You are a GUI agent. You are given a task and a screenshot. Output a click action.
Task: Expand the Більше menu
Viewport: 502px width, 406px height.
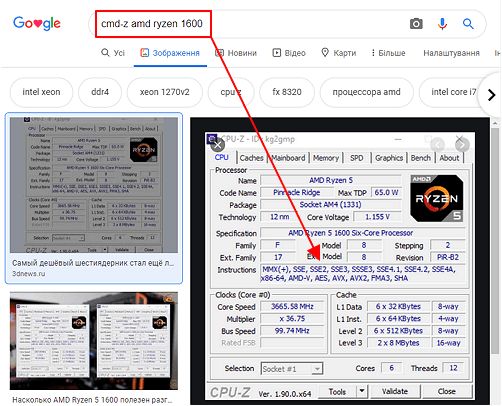coord(388,53)
